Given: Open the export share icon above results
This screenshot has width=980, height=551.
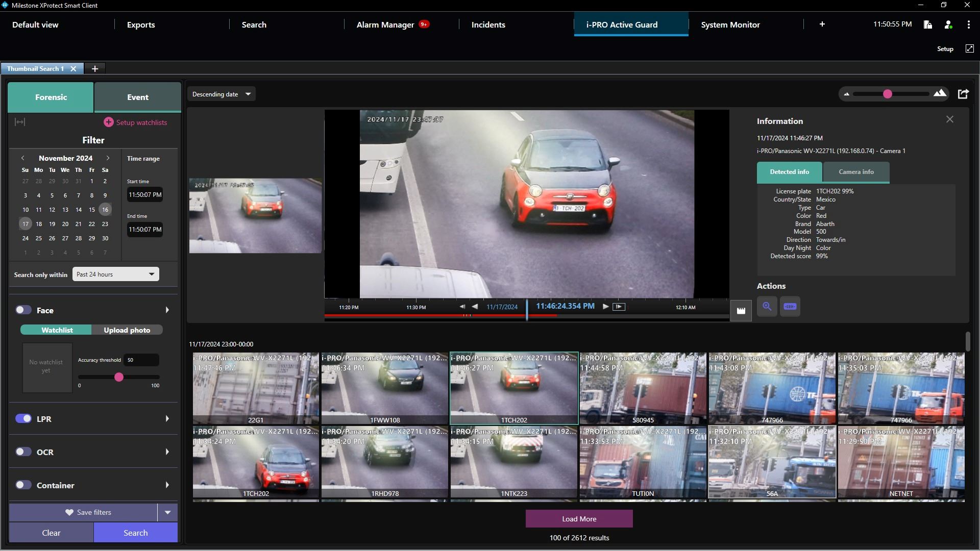Looking at the screenshot, I should [963, 94].
